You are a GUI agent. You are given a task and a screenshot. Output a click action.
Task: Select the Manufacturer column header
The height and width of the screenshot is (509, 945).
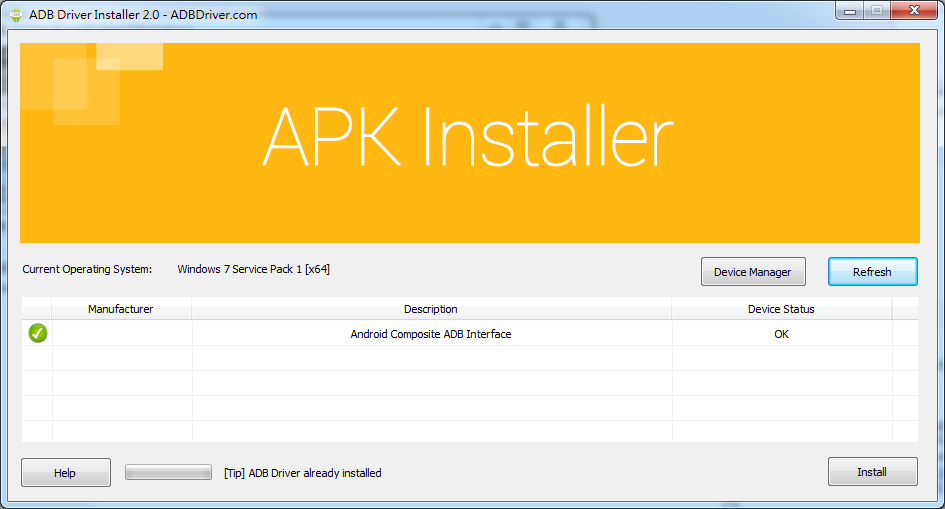(x=121, y=308)
